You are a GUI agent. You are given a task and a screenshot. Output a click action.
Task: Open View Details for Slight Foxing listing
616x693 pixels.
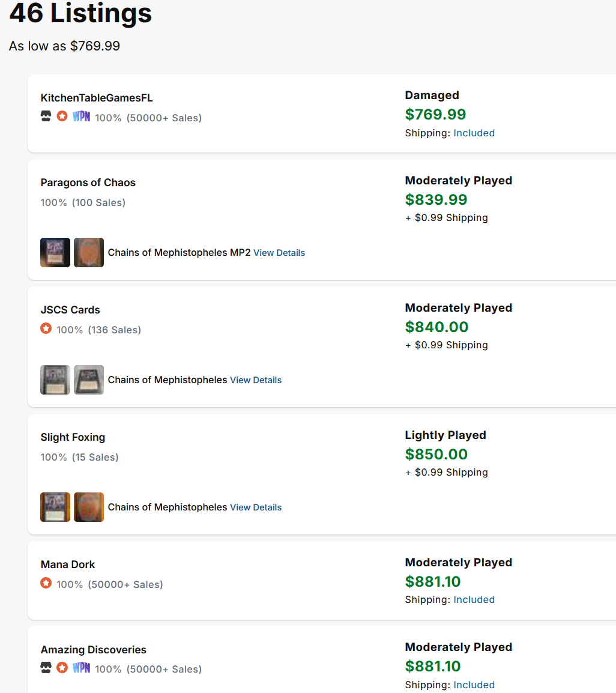[256, 507]
